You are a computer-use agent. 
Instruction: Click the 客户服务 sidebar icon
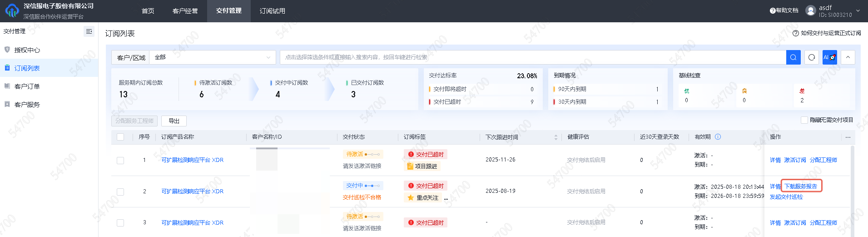[x=7, y=104]
